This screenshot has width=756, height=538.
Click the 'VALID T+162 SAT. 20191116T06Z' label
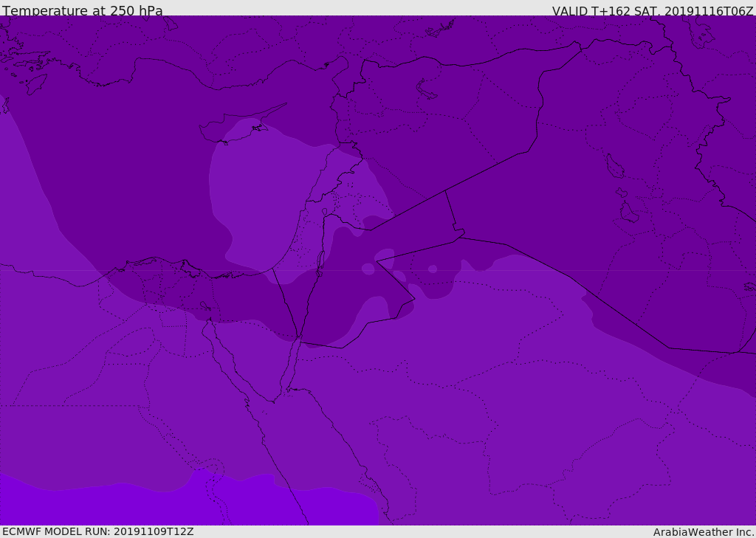pos(653,11)
